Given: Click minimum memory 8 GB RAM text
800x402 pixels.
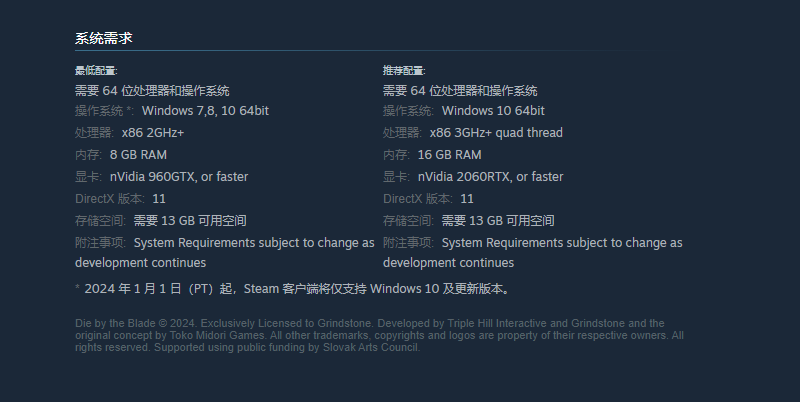Looking at the screenshot, I should pyautogui.click(x=138, y=155).
